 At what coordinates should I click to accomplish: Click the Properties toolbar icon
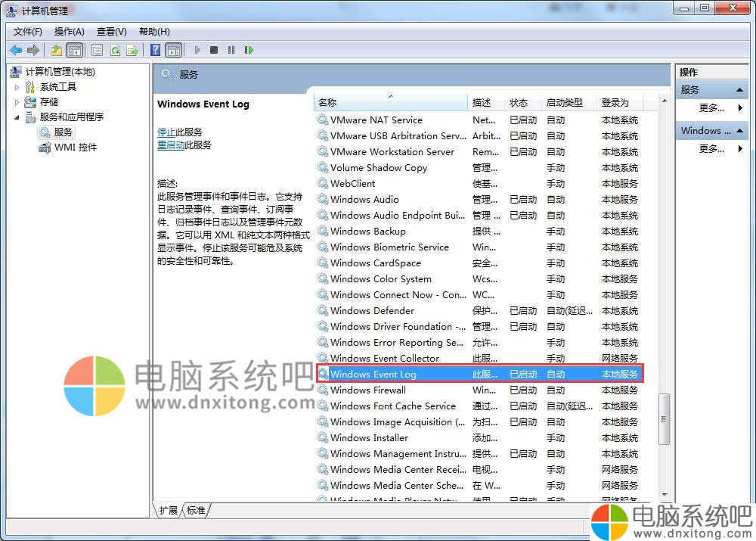tap(97, 50)
